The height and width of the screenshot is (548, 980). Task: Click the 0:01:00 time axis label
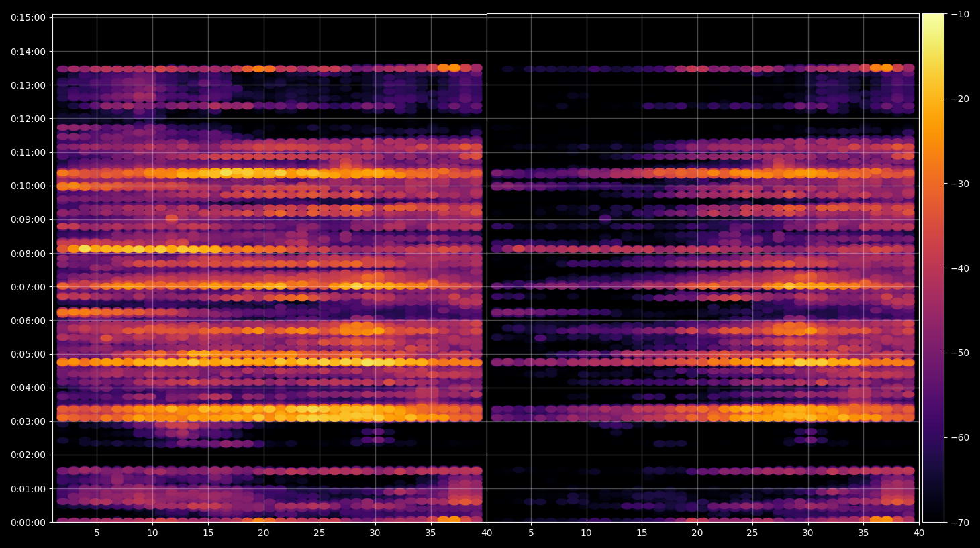pos(28,489)
